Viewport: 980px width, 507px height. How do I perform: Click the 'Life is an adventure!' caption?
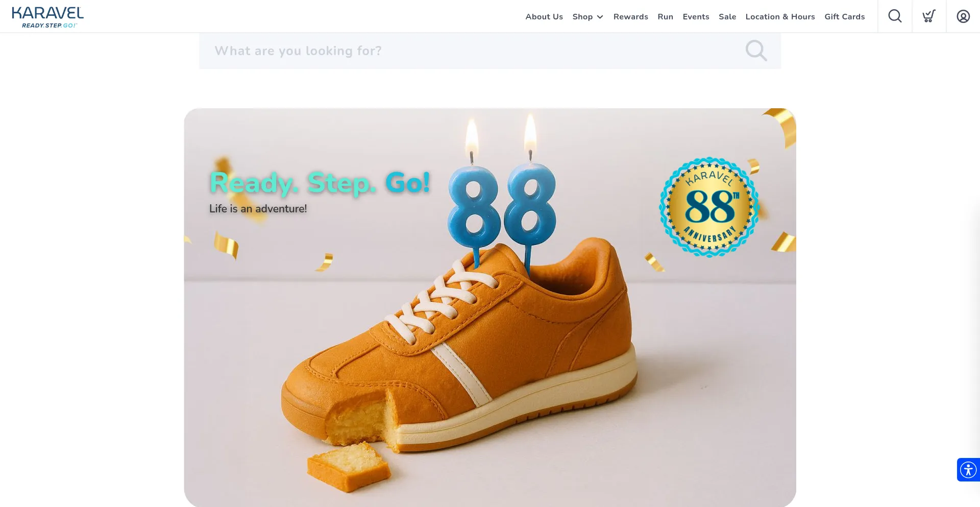click(258, 209)
